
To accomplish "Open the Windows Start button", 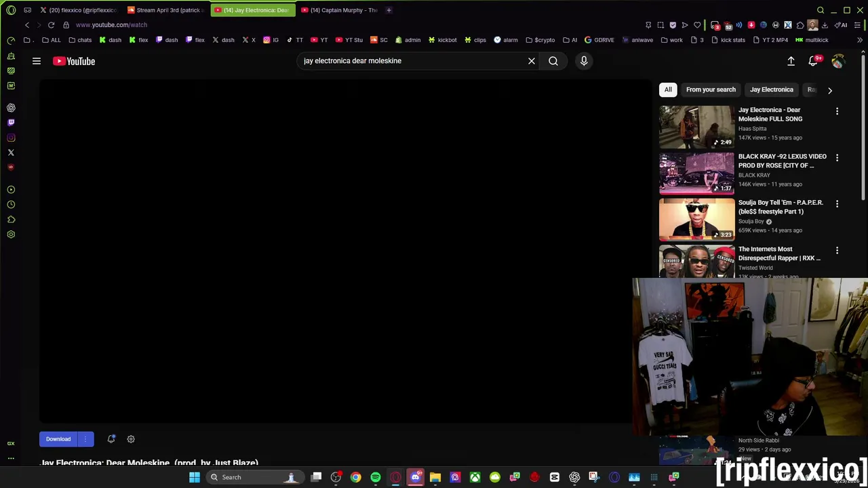I will pyautogui.click(x=195, y=477).
